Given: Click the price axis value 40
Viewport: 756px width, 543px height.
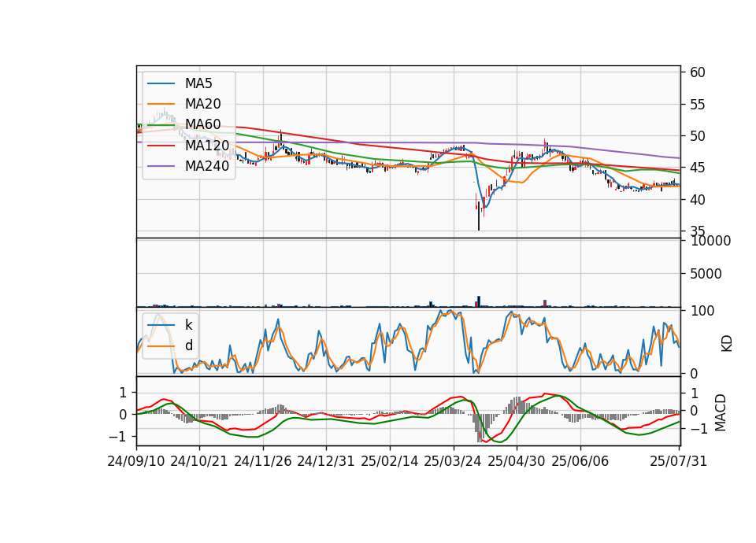Looking at the screenshot, I should coord(698,199).
